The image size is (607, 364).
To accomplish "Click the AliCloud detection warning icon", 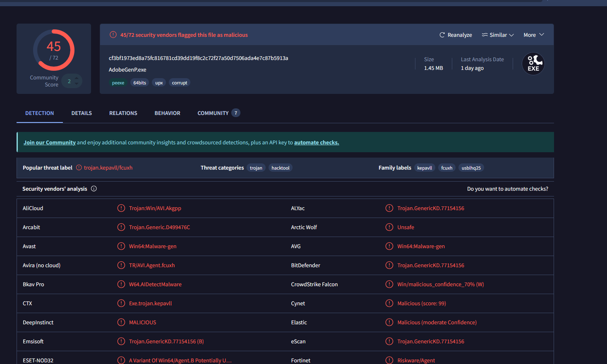I will pos(121,208).
